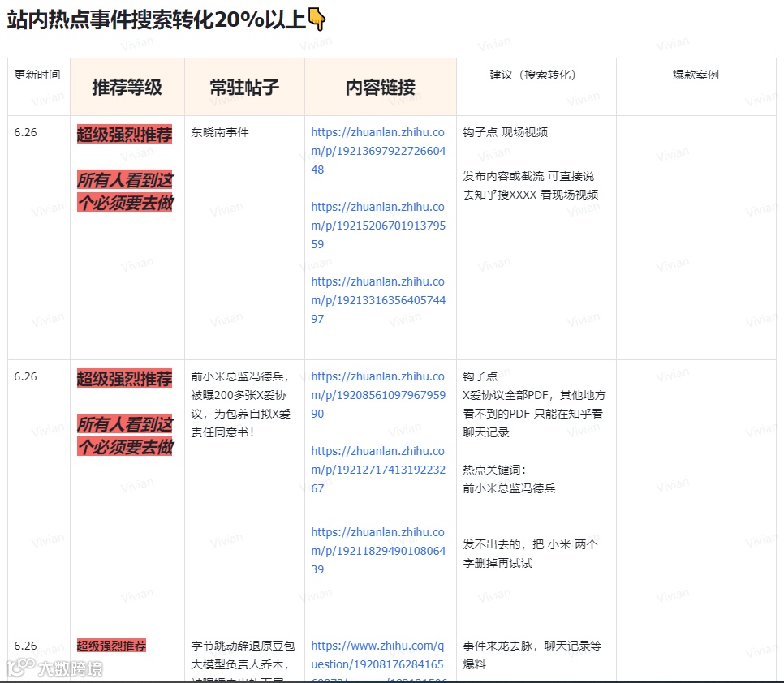The image size is (784, 683).
Task: Open the zhihu link ending 10806439
Action: click(378, 551)
